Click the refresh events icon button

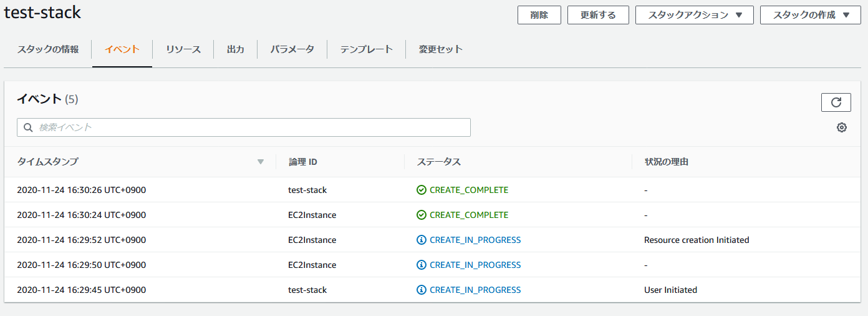[836, 102]
